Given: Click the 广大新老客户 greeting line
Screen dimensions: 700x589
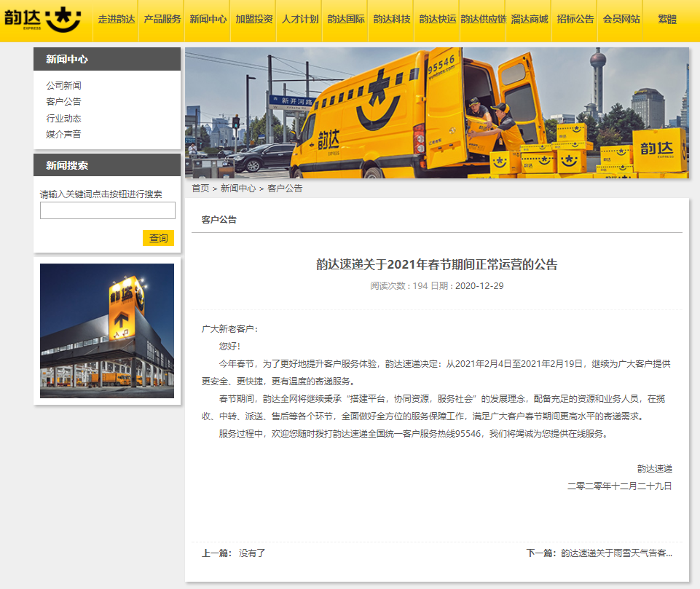Looking at the screenshot, I should click(230, 329).
